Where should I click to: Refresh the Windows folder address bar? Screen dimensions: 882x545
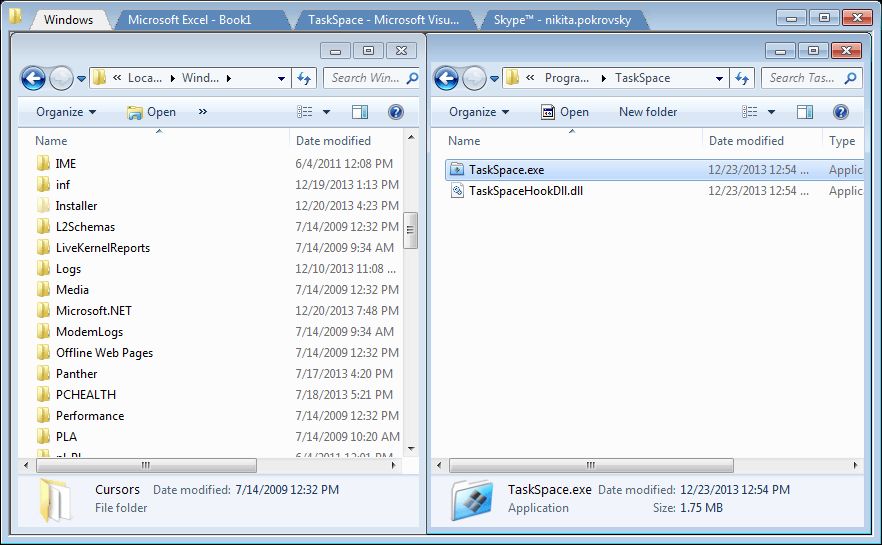(304, 78)
